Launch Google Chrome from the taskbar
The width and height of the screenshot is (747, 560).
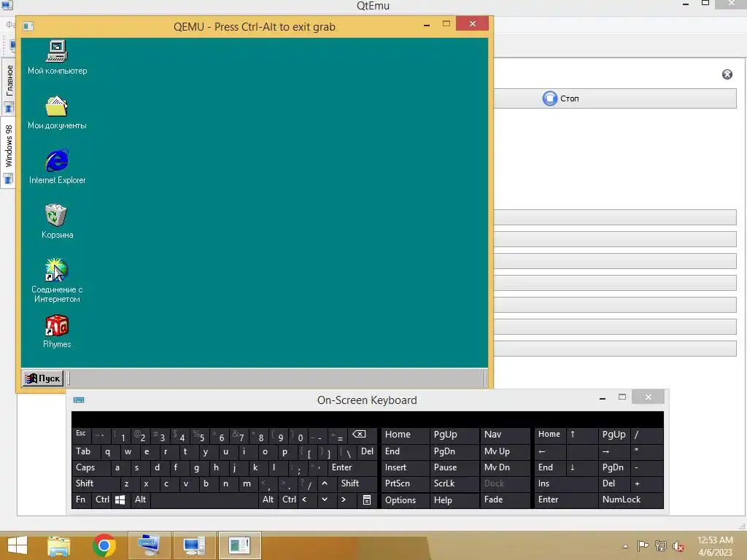[x=104, y=545]
